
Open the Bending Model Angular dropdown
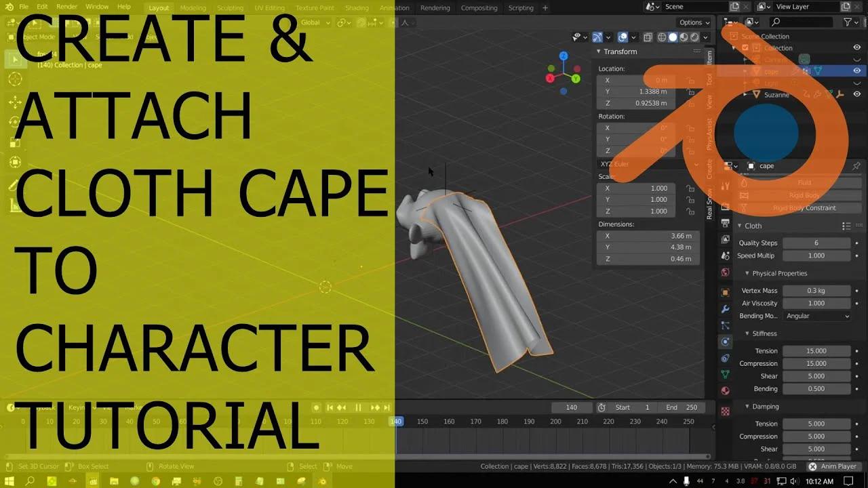(x=816, y=316)
